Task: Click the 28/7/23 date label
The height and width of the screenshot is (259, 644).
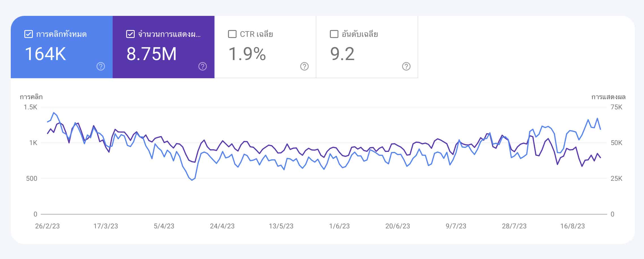Action: pyautogui.click(x=514, y=226)
